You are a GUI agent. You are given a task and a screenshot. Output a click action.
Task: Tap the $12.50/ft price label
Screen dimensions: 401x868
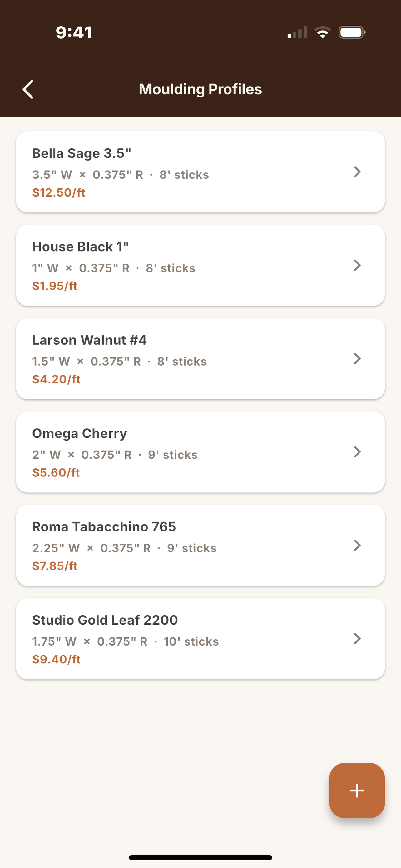click(59, 192)
